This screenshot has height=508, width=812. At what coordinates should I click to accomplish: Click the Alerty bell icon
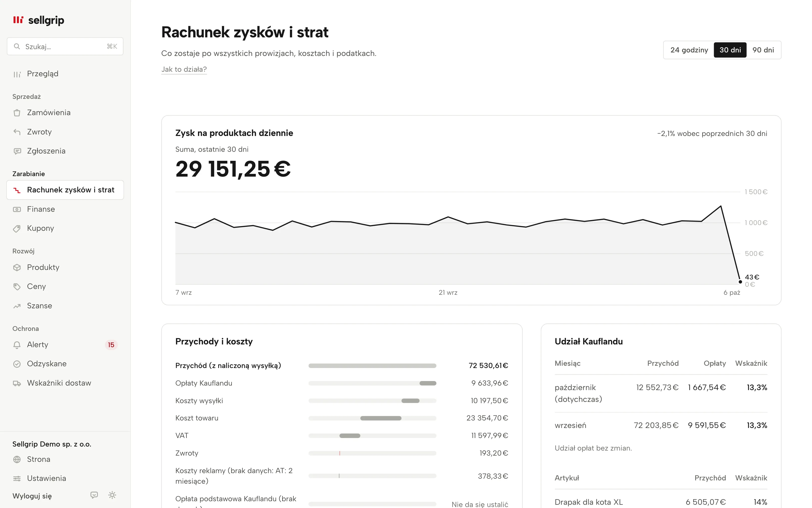(17, 345)
